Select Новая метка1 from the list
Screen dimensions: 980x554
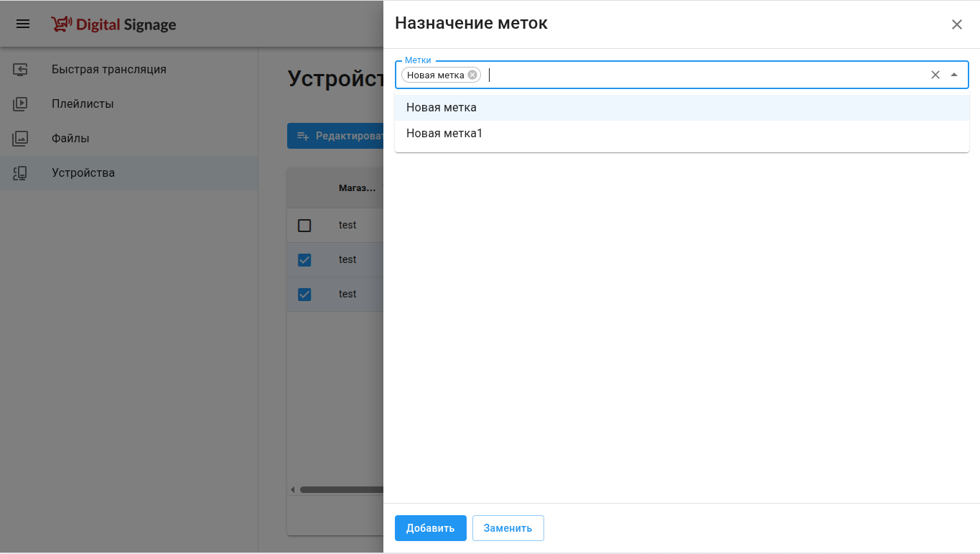(682, 134)
